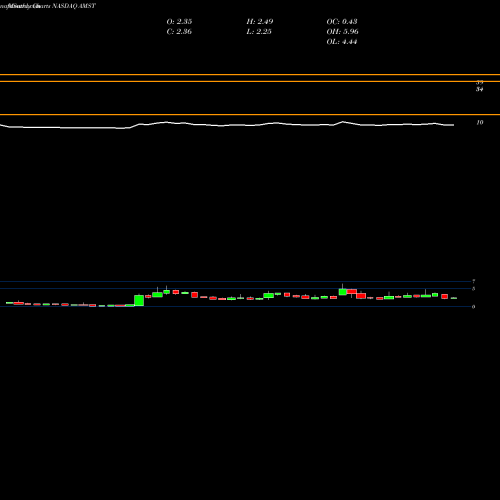This screenshot has height=500, width=500.
Task: Click the 0 label on lower axis
Action: click(x=473, y=307)
